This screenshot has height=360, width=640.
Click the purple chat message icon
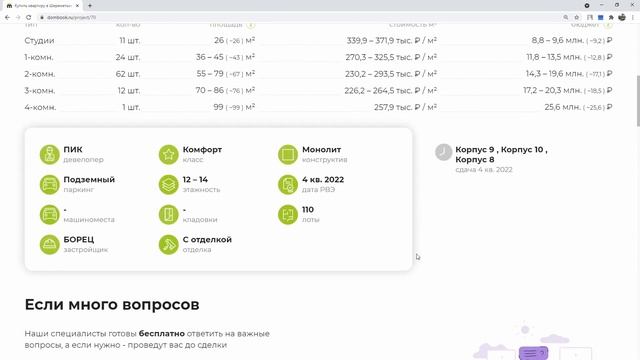pos(533,353)
